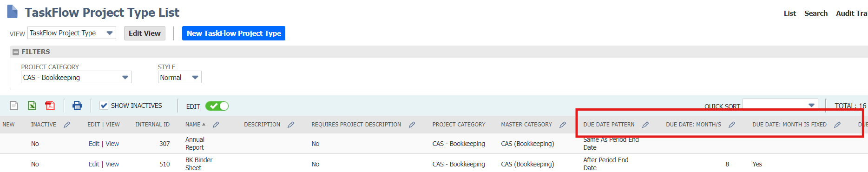Image resolution: width=868 pixels, height=172 pixels.
Task: Click pencil icon beside Description column
Action: point(291,125)
